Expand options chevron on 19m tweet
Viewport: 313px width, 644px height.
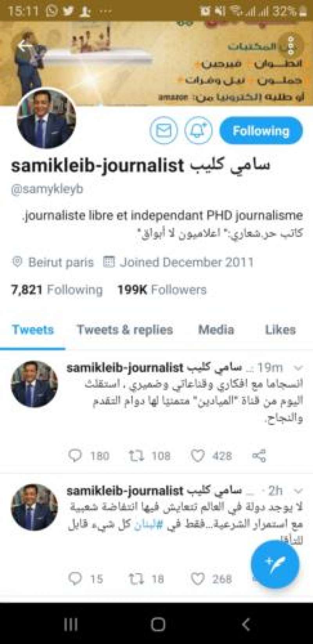298,368
